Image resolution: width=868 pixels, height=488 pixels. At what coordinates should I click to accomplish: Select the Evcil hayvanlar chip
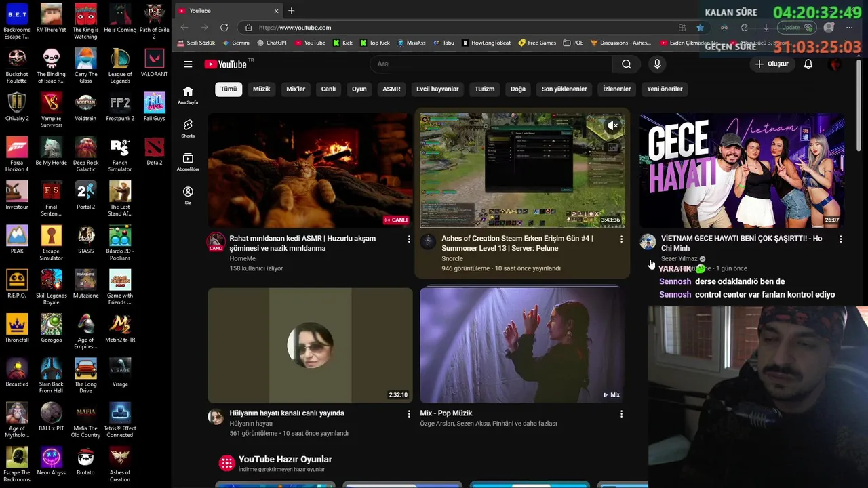click(437, 89)
